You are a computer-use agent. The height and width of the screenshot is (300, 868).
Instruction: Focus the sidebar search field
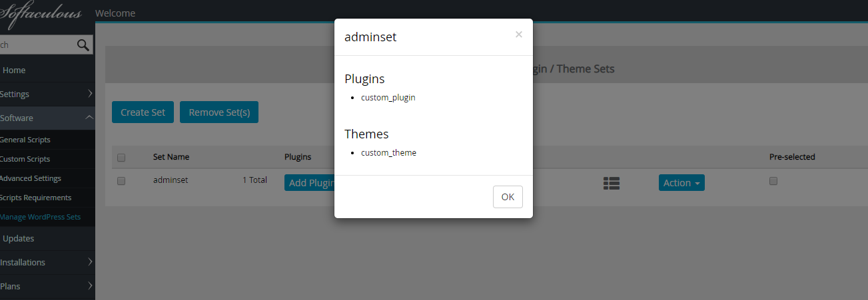point(37,45)
